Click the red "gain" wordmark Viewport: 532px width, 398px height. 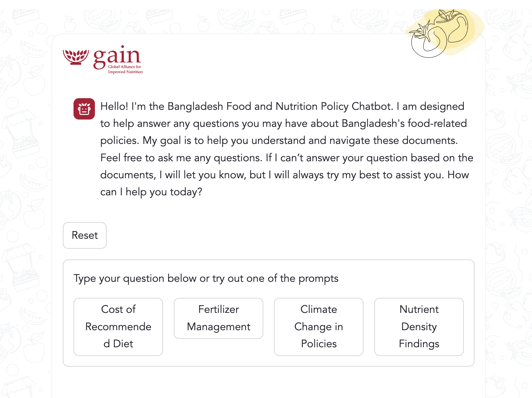117,56
